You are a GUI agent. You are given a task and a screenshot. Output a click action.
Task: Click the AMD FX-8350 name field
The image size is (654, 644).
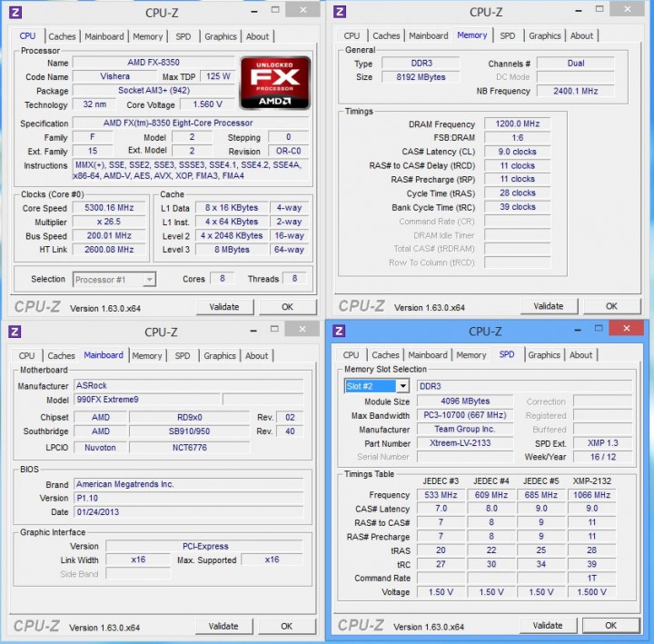click(154, 63)
